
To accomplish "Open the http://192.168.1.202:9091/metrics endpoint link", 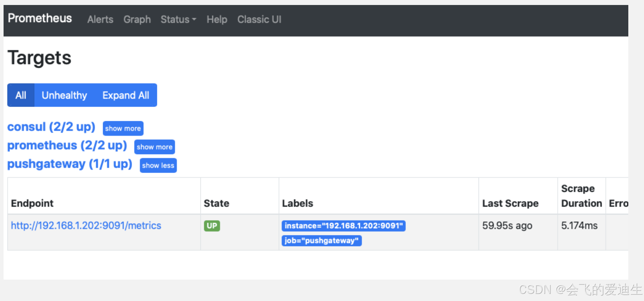I will (x=86, y=225).
